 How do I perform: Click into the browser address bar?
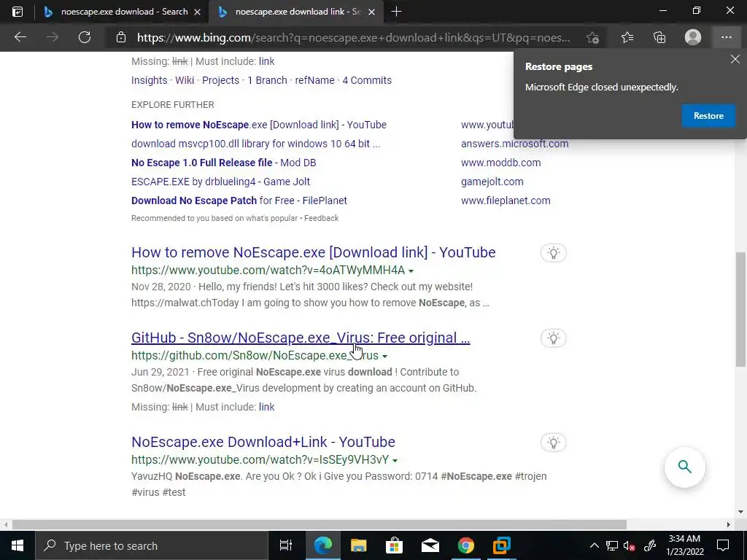click(x=353, y=38)
